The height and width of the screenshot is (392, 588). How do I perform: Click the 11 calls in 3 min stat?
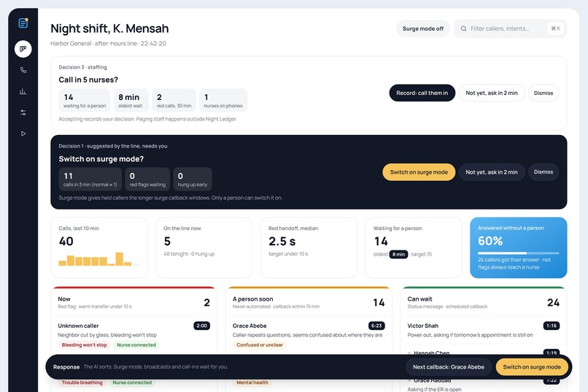90,180
